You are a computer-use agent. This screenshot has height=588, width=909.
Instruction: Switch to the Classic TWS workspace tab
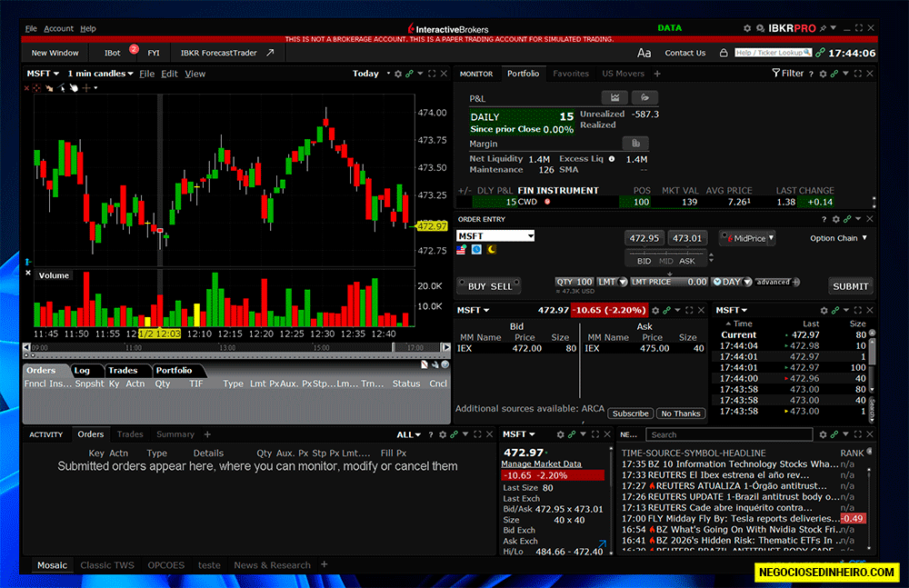[x=107, y=564]
